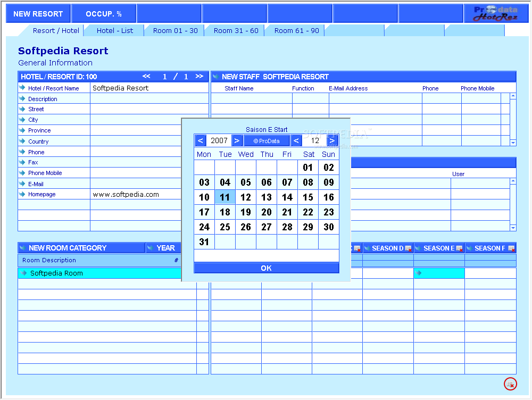This screenshot has height=400, width=532.
Task: Click the Hotel / Resort Name input field
Action: (x=149, y=88)
